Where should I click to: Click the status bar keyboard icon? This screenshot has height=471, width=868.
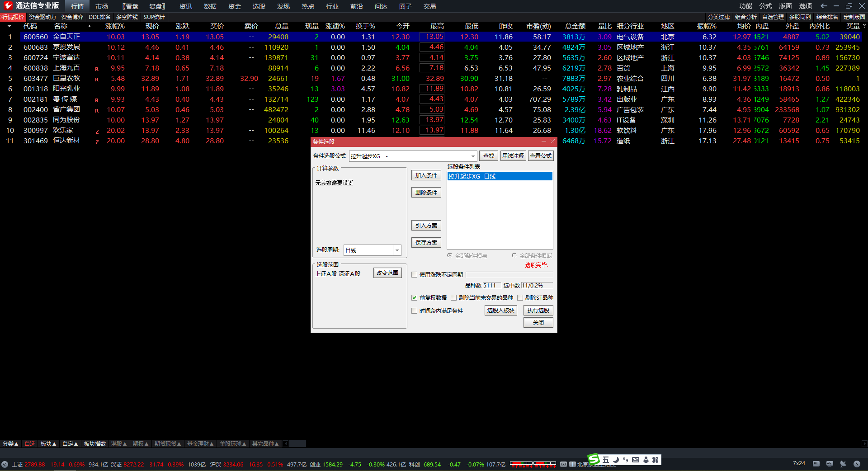816,464
